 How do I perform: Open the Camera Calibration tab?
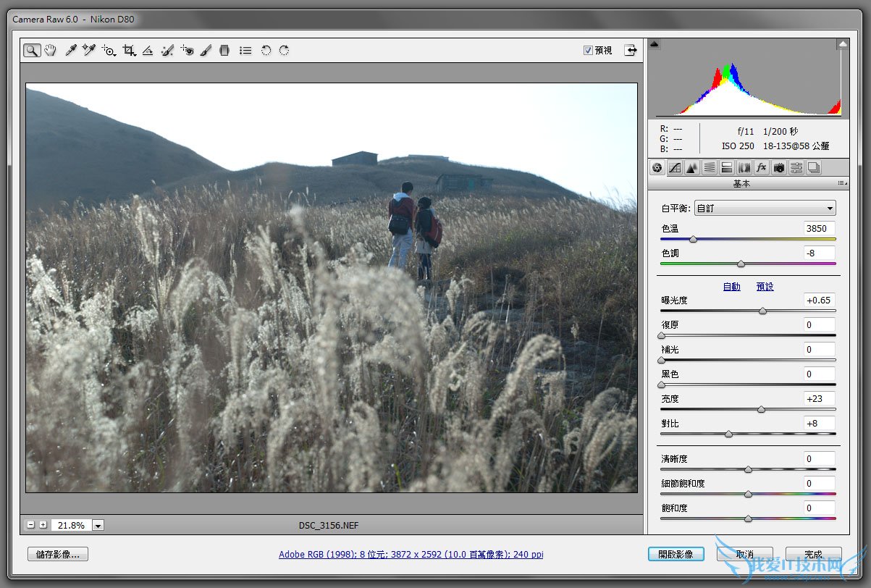tap(779, 168)
